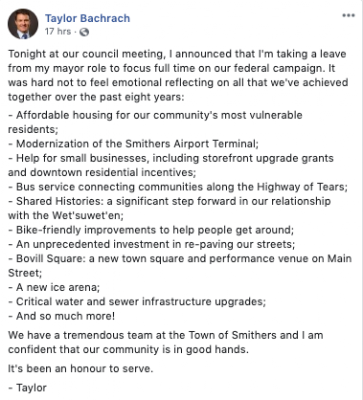This screenshot has height=400, width=363.
Task: Click the 'A new ice arena' line
Action: 54,287
